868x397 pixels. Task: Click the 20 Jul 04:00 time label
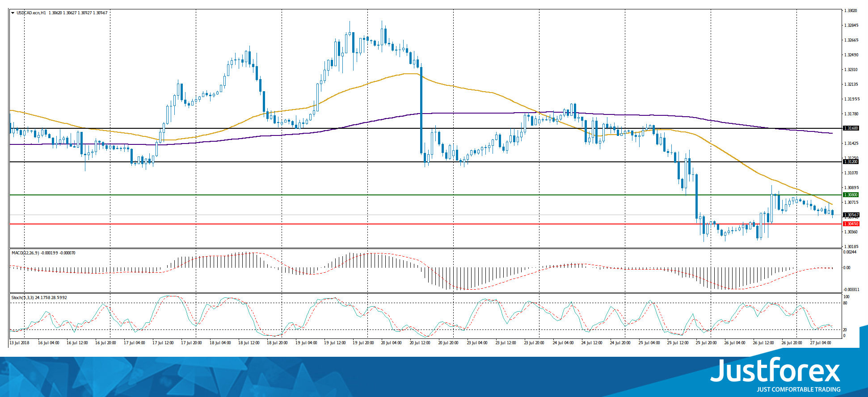click(392, 343)
